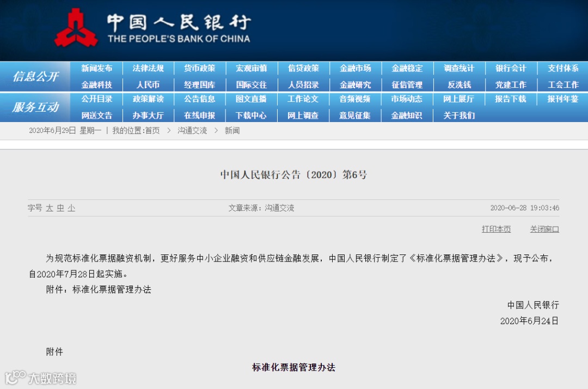Click the date 2020年6月29日 星期一
Viewport: 588px width, 389px height.
(x=65, y=131)
